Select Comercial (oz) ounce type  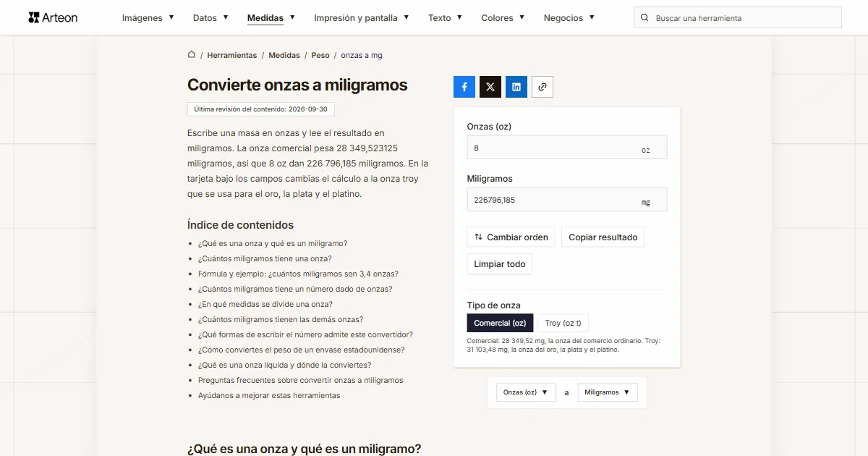[501, 323]
